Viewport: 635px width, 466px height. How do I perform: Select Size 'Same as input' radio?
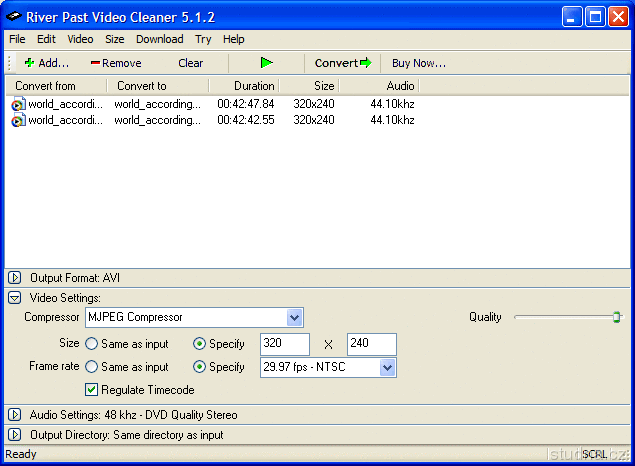(x=92, y=344)
